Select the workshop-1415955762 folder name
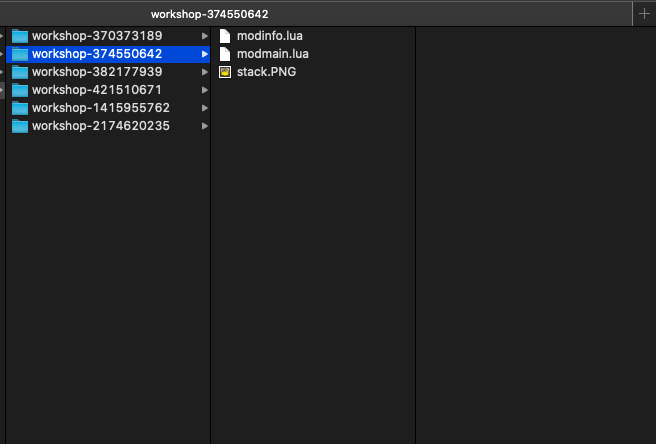Screen dimensions: 656x444 coord(101,108)
